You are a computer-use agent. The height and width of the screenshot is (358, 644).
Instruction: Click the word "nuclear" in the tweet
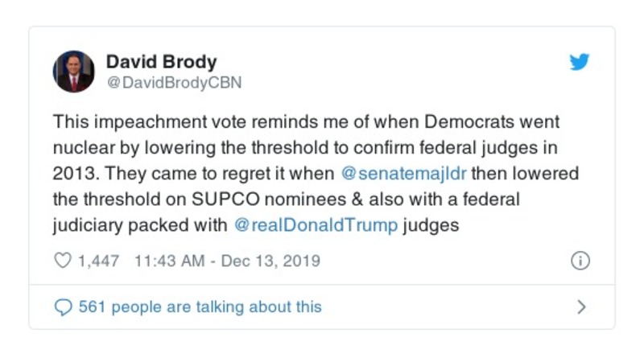tap(80, 148)
